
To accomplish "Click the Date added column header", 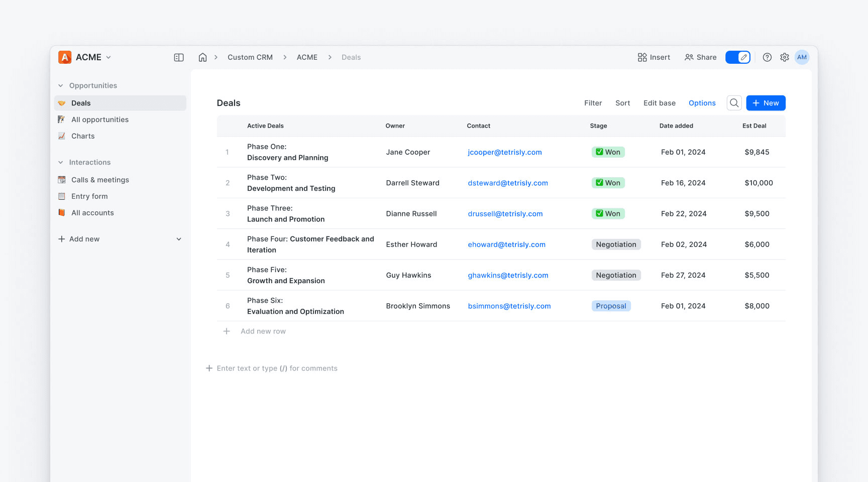I will 676,126.
